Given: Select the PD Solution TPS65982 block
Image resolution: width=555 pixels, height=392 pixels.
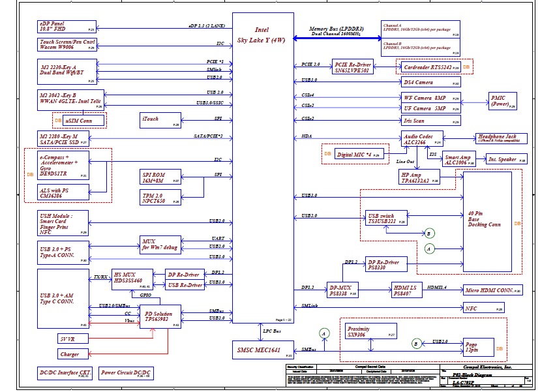Looking at the screenshot, I should [160, 316].
